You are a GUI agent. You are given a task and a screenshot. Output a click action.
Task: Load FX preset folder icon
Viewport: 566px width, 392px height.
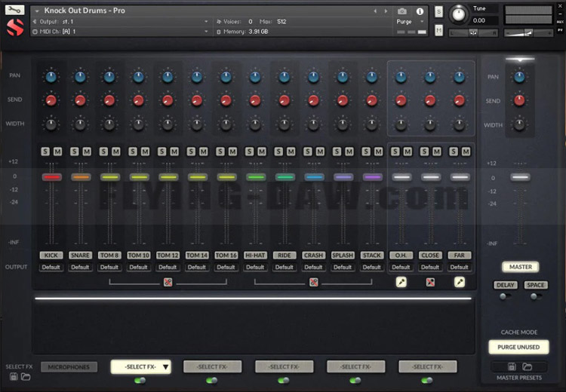point(26,377)
